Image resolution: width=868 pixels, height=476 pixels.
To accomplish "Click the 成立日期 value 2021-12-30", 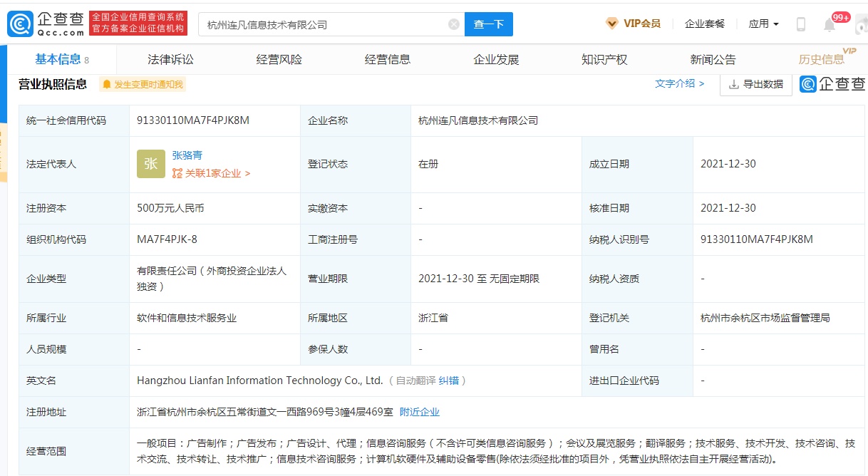I will coord(728,164).
